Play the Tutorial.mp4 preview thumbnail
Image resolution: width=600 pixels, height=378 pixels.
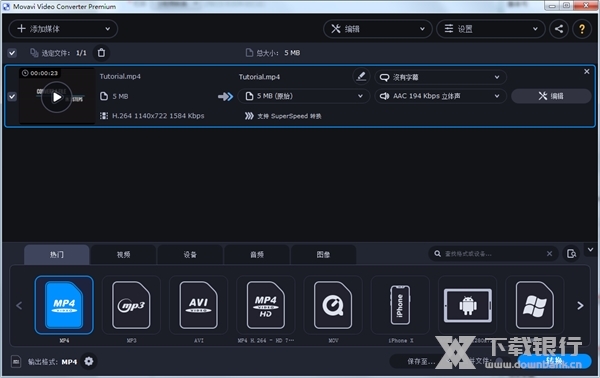(57, 97)
